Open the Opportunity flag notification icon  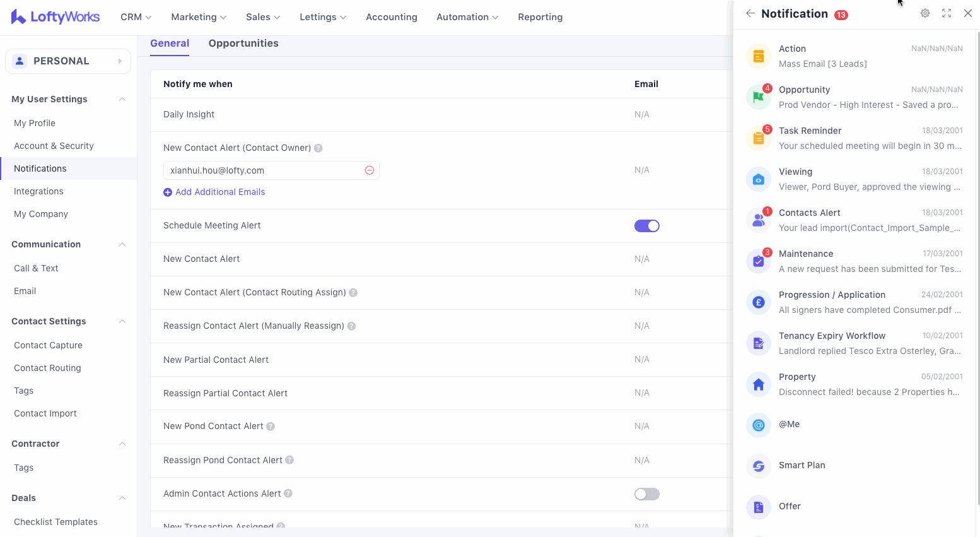tap(758, 97)
